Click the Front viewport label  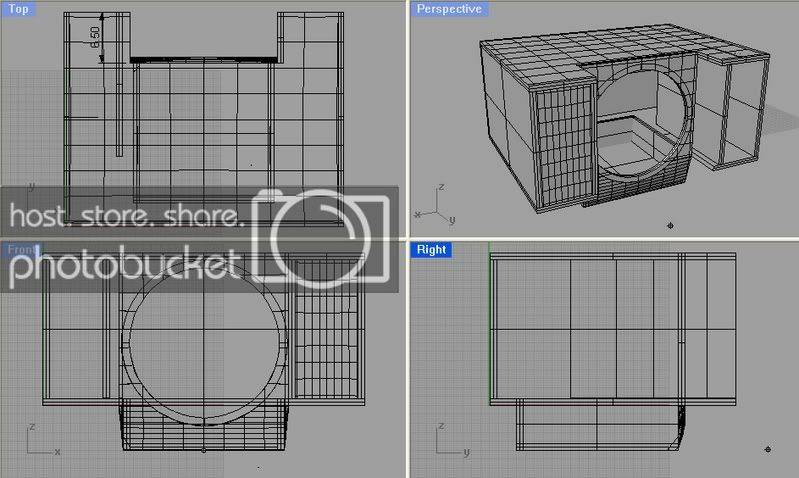tap(21, 250)
